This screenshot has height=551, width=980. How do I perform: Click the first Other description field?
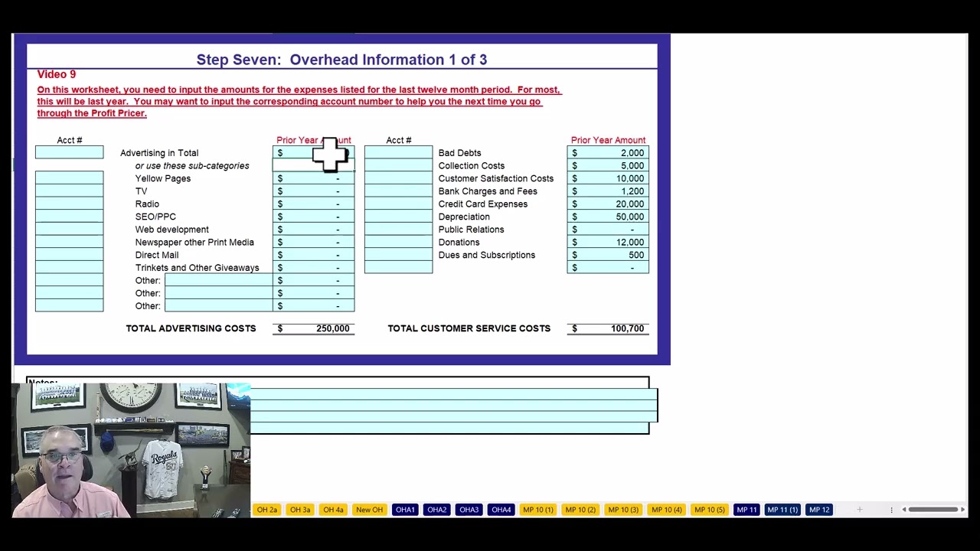click(x=218, y=281)
